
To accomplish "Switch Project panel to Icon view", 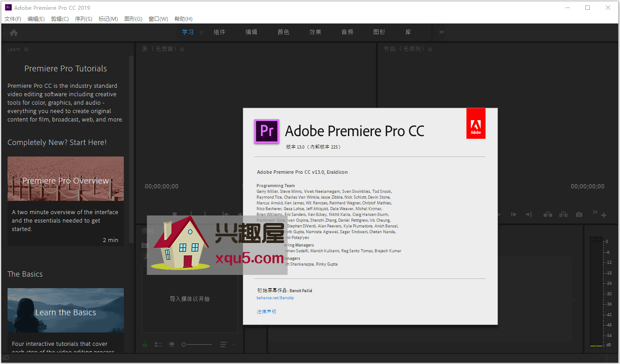I will [x=172, y=344].
